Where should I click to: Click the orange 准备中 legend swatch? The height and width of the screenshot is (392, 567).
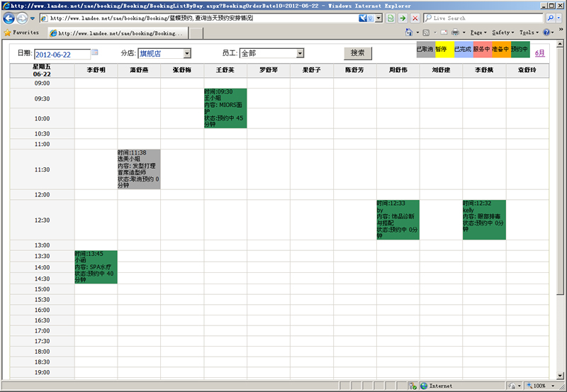[500, 50]
